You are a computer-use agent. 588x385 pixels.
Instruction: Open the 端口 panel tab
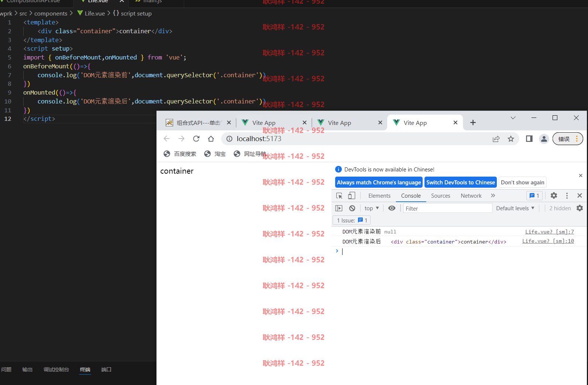(106, 369)
